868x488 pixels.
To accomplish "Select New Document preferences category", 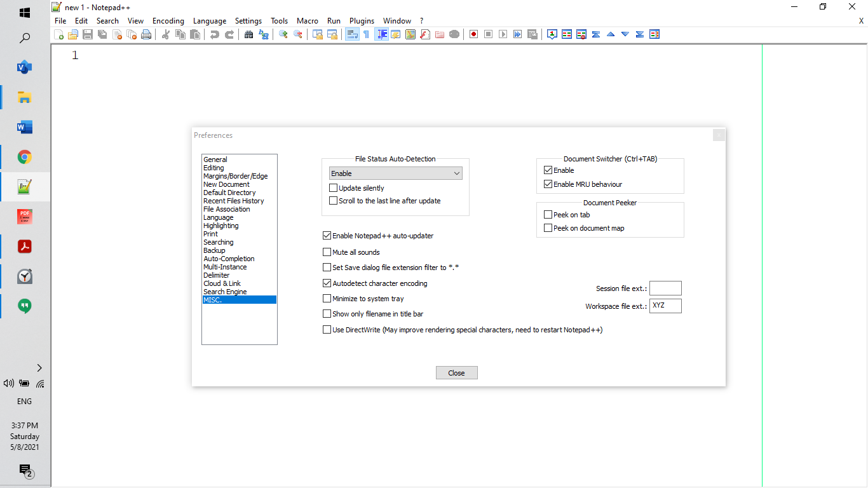I will [x=239, y=184].
